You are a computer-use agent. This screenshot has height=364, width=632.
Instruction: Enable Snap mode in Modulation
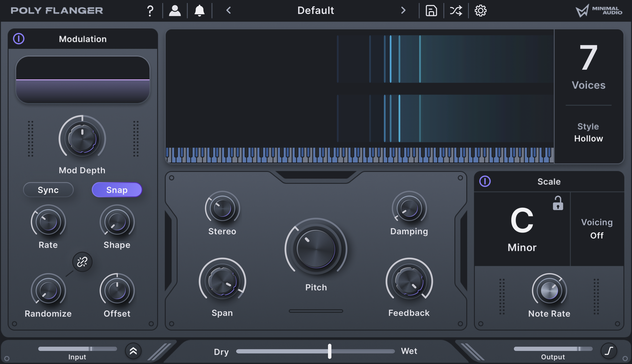117,190
